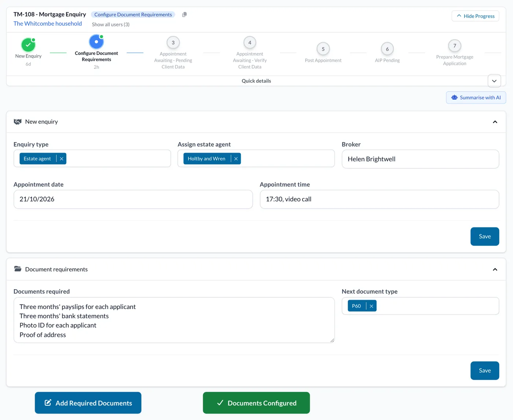Viewport: 513px width, 420px height.
Task: Collapse the Document requirements section
Action: (495, 270)
